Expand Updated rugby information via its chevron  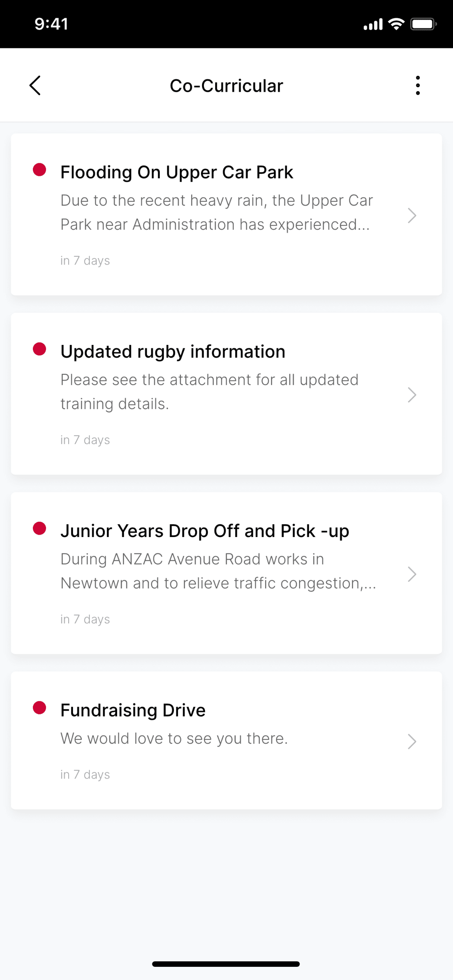pyautogui.click(x=412, y=395)
